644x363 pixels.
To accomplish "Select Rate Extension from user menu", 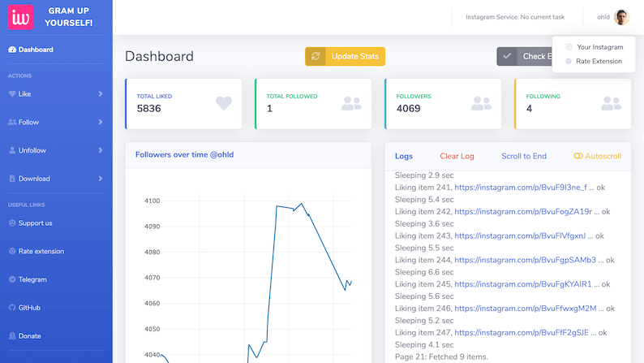I will [599, 61].
